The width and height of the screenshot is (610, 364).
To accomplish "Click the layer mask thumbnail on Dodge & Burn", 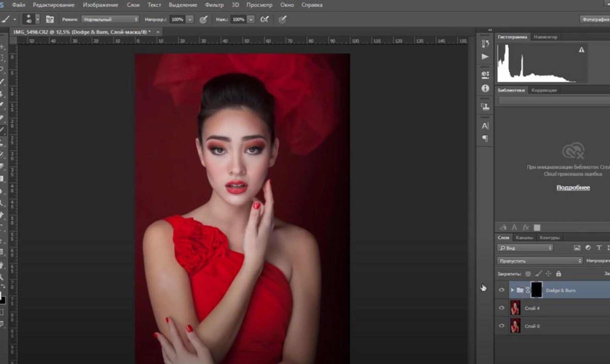I will pyautogui.click(x=537, y=290).
